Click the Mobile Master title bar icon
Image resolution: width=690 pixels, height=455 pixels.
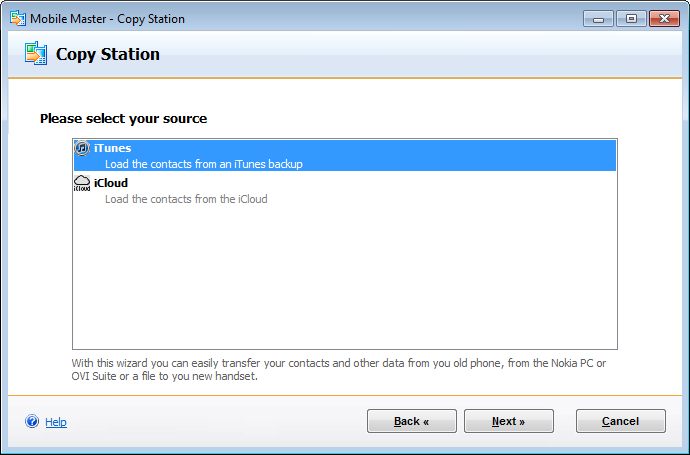pyautogui.click(x=17, y=18)
